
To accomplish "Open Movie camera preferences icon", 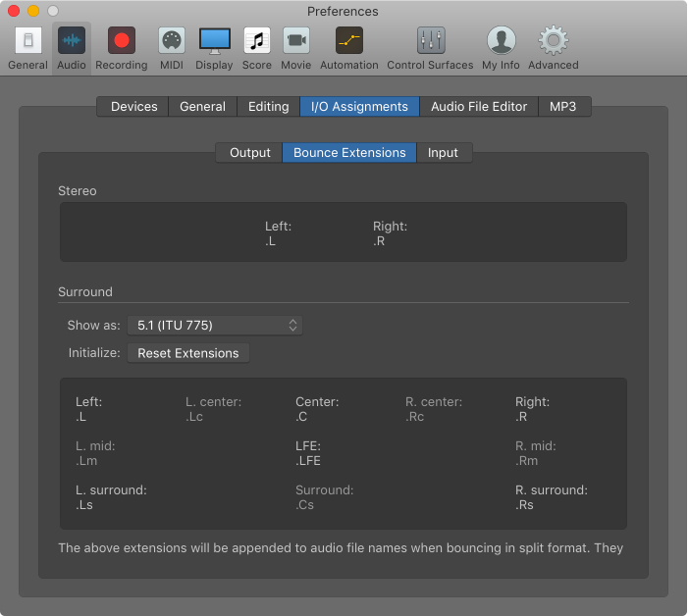I will click(296, 40).
